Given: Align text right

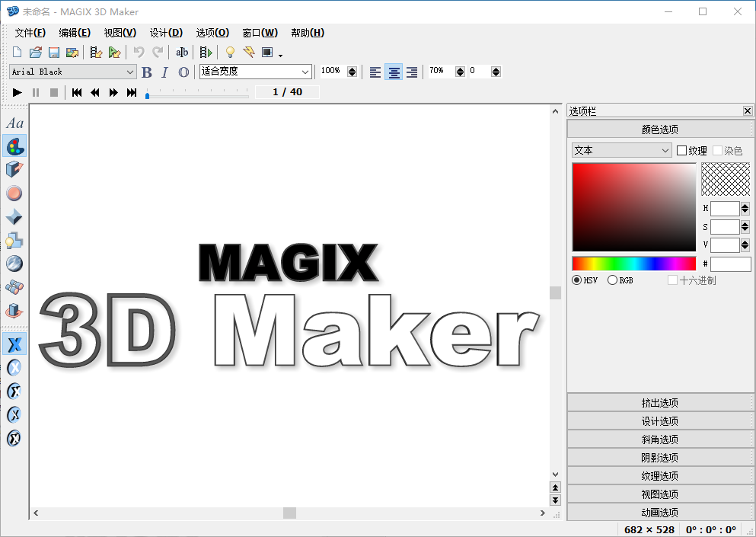Looking at the screenshot, I should click(412, 72).
